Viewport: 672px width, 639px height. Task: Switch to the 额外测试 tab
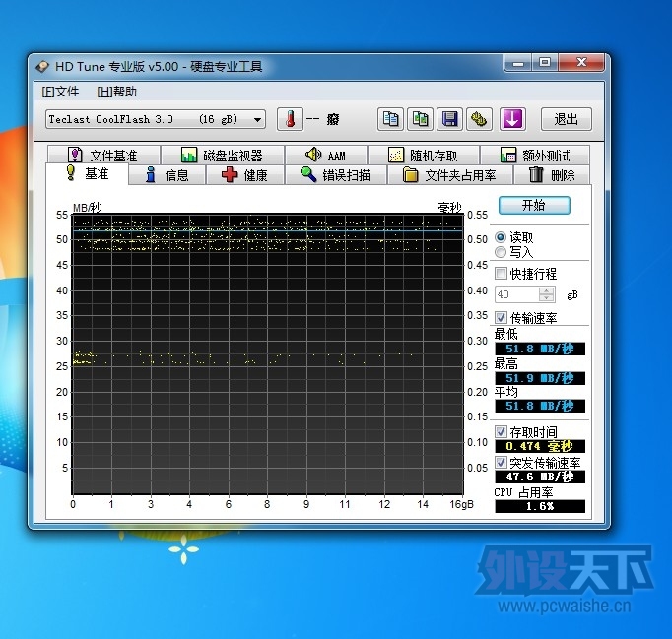click(x=535, y=155)
